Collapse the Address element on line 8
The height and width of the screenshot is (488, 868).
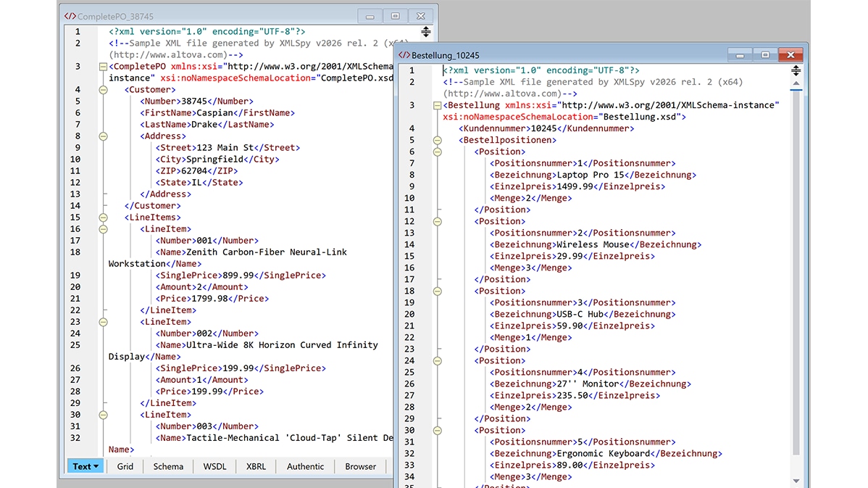click(103, 136)
